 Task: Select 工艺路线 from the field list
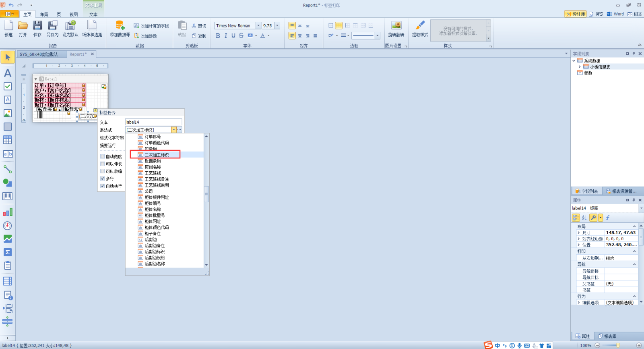(153, 173)
